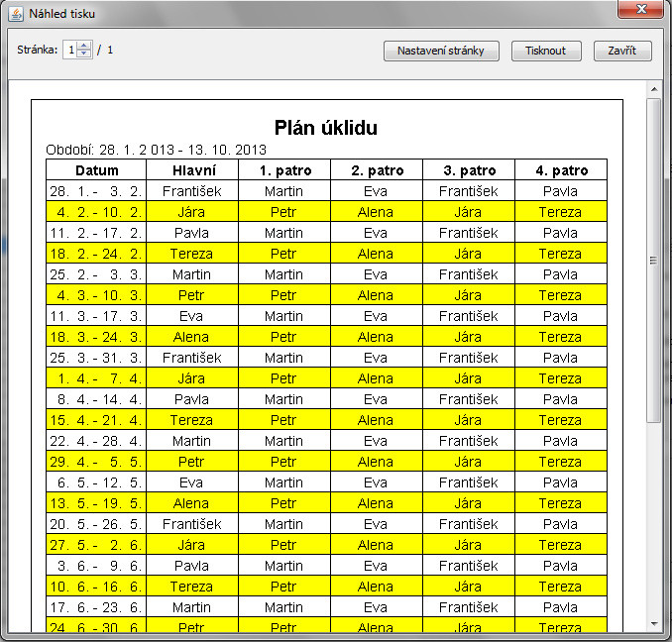Image resolution: width=672 pixels, height=642 pixels.
Task: Click František in 3. patro, row 28. 1.
Action: pos(469,191)
